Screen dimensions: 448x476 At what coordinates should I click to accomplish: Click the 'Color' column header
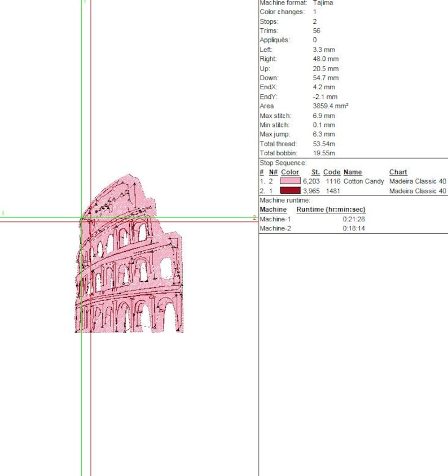coord(290,172)
